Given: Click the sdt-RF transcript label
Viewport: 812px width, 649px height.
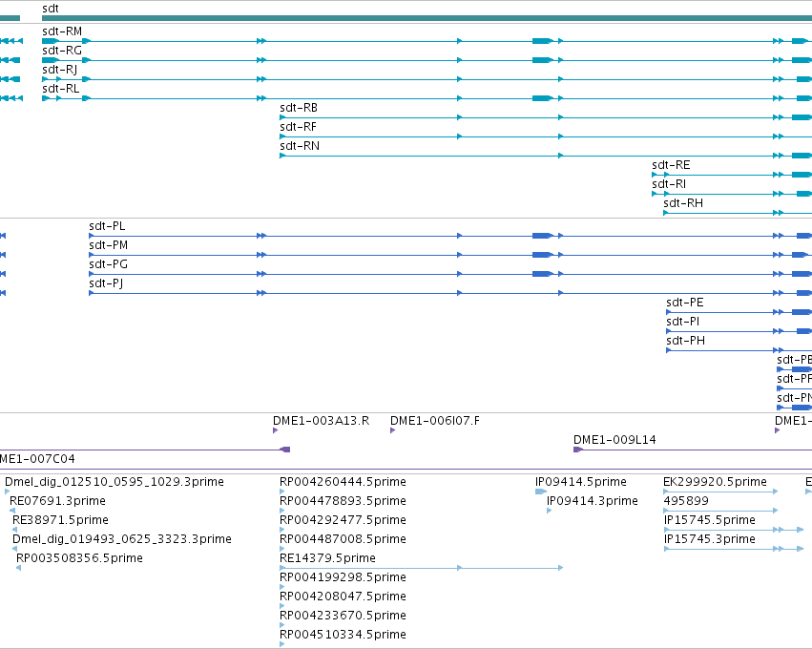Looking at the screenshot, I should pyautogui.click(x=299, y=127).
